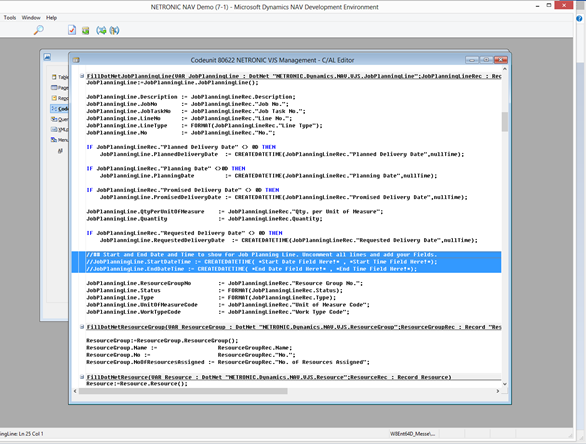The image size is (586, 444).
Task: Click the editor vertical scrollbar up arrow
Action: click(505, 69)
